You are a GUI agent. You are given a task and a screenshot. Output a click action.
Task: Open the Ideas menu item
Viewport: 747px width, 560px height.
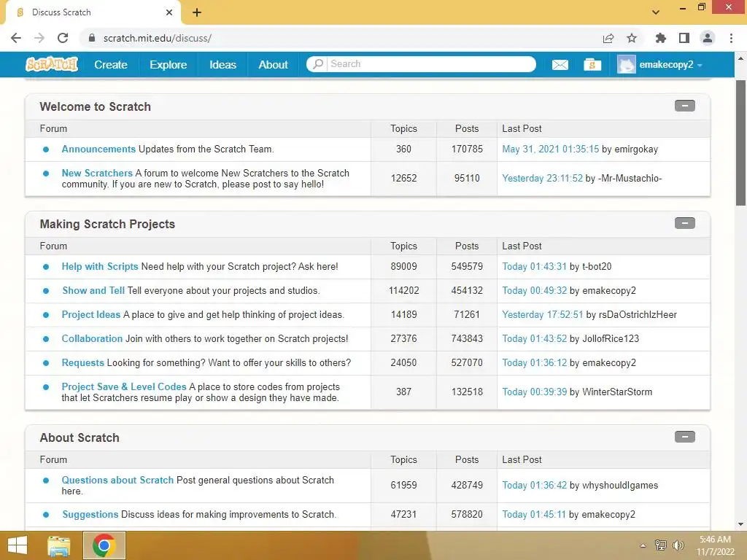223,65
